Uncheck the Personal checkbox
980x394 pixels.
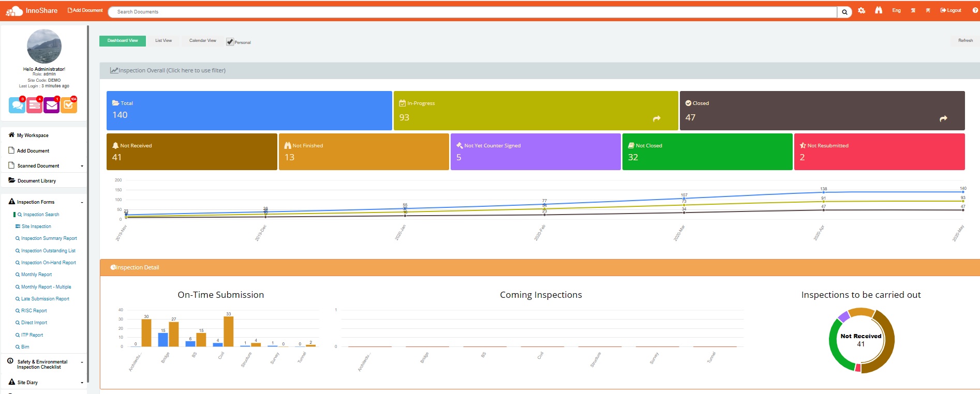[x=230, y=42]
